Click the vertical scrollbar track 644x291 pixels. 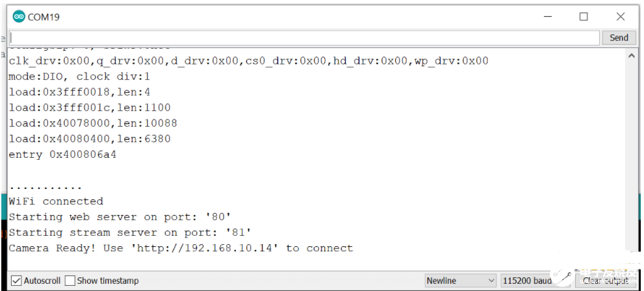[x=631, y=162]
